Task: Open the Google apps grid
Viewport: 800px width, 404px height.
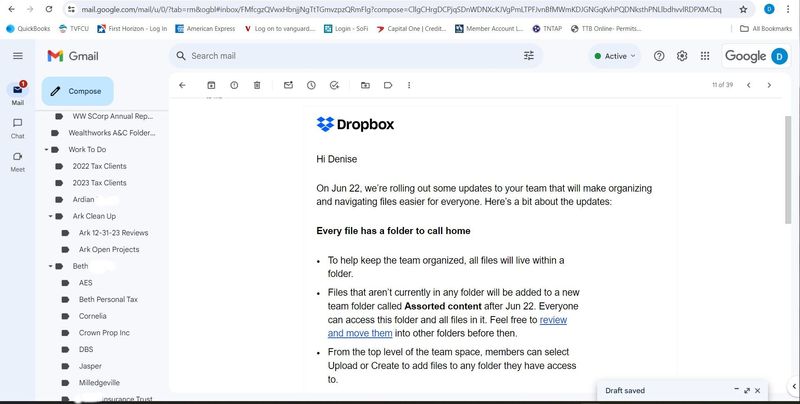Action: 705,56
